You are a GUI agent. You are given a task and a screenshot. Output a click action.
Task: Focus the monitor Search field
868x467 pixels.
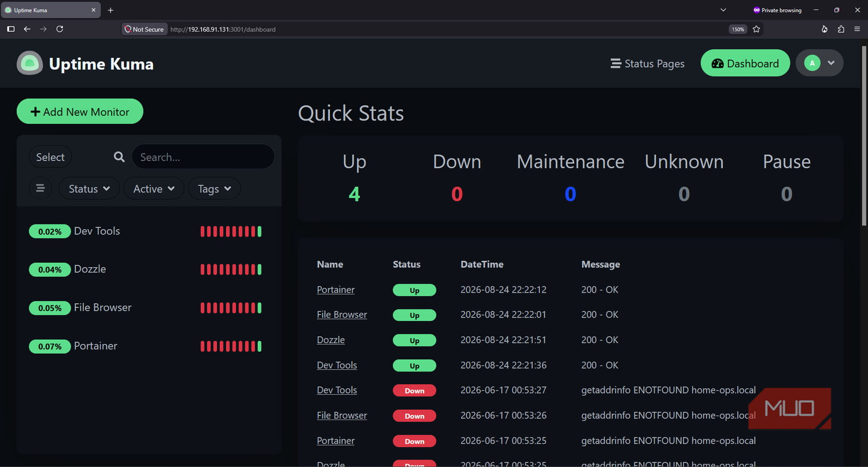203,157
